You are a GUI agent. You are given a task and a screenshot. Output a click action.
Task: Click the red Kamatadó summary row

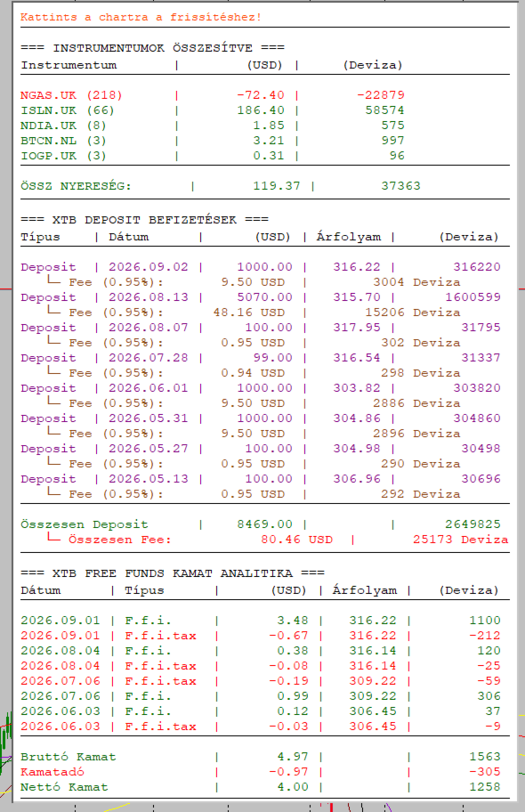(261, 772)
